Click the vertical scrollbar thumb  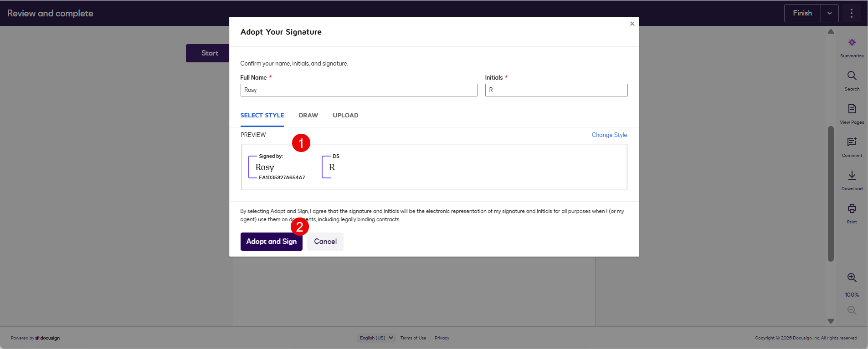tap(831, 194)
